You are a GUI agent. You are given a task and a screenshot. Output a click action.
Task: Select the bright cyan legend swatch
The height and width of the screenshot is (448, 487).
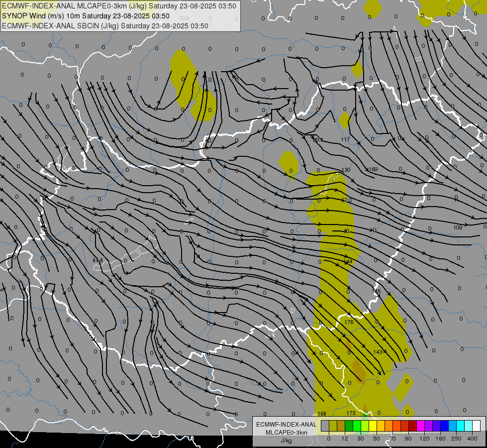461,426
